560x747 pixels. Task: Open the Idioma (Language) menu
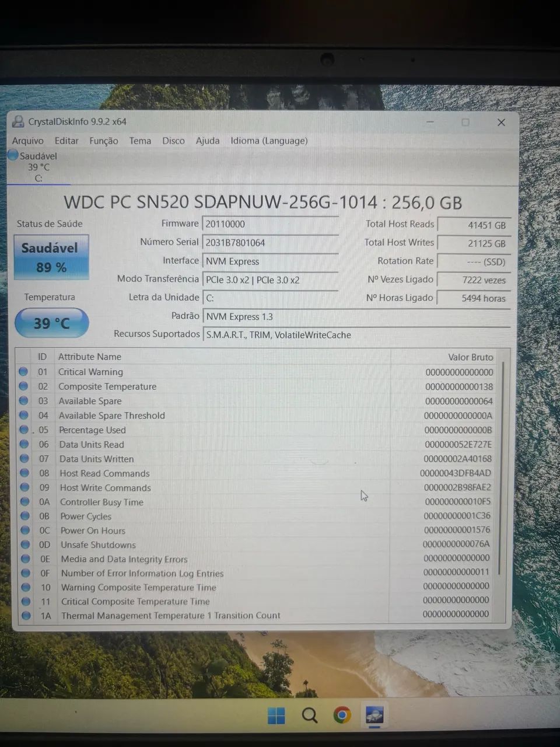269,141
